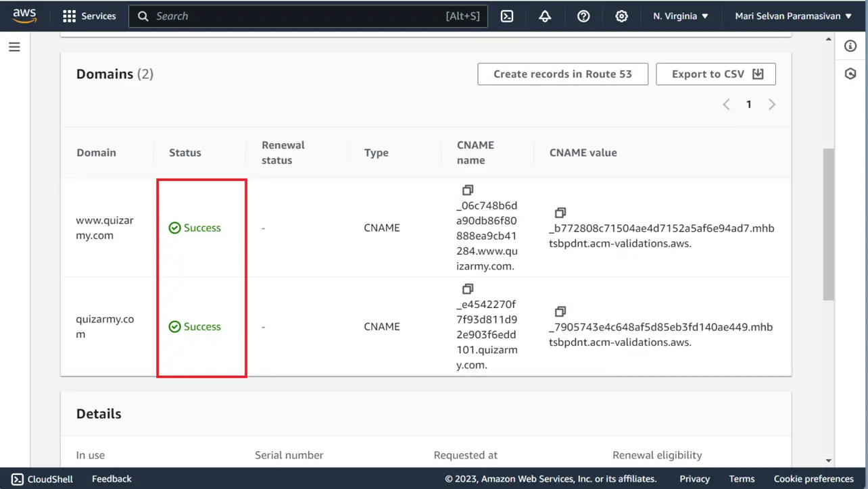Screen dimensions: 868x489
Task: Select the www.quizarmy.com domain cell
Action: pos(105,228)
